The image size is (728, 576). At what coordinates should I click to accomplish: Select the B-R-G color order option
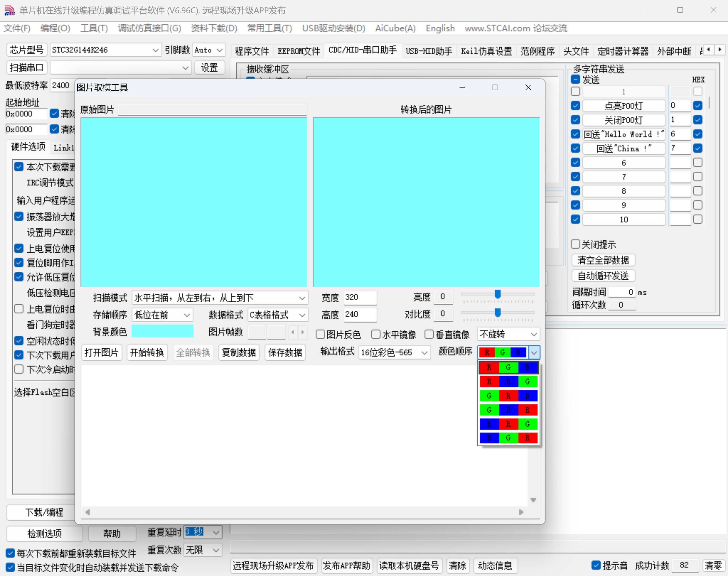(508, 424)
